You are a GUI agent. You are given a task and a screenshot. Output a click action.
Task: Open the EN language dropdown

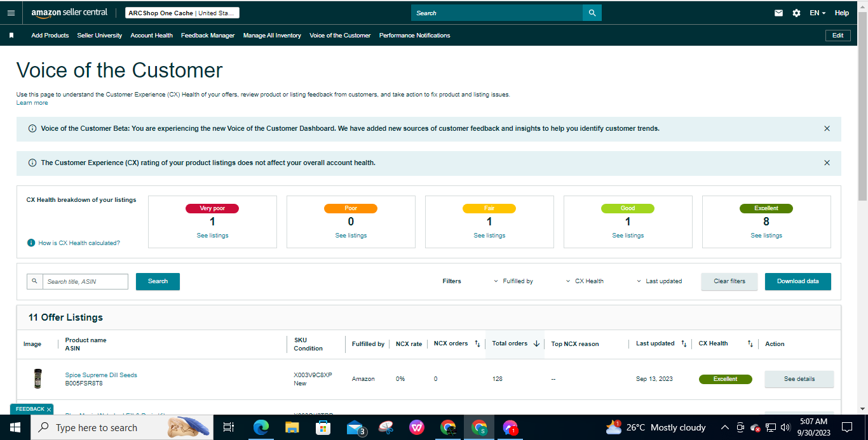[x=817, y=13]
